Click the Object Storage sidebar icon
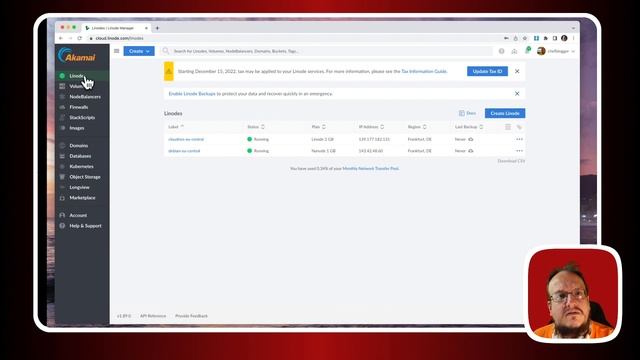This screenshot has height=360, width=640. 62,177
